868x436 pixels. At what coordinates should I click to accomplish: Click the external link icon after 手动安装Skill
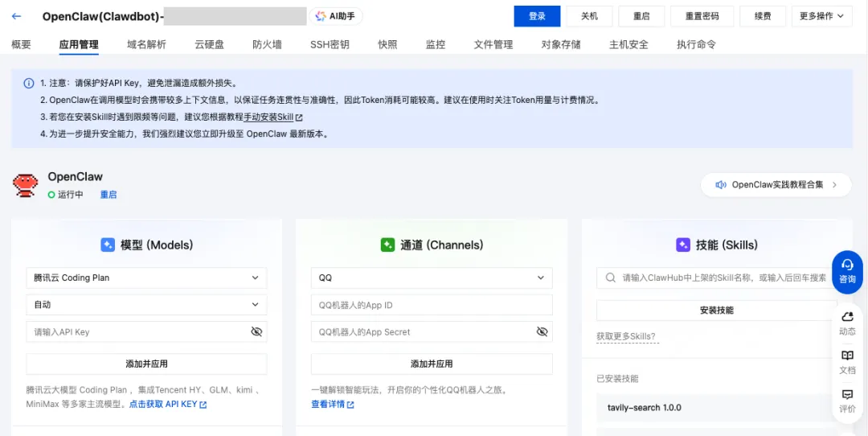tap(299, 117)
